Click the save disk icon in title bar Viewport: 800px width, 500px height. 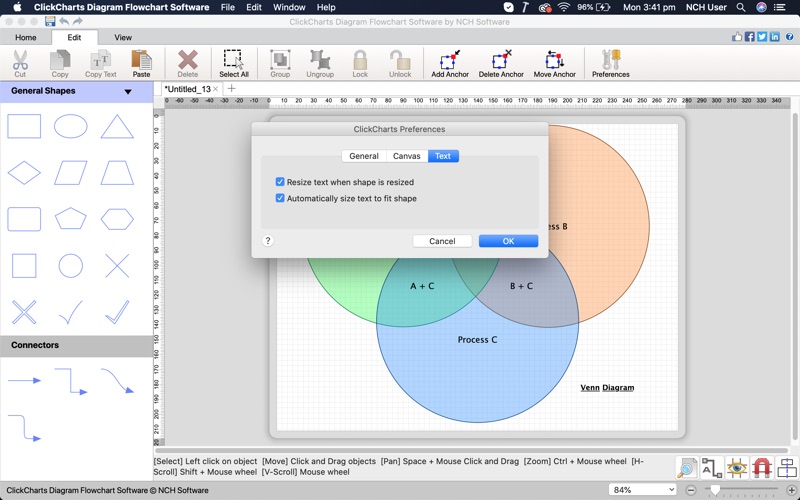click(x=49, y=21)
